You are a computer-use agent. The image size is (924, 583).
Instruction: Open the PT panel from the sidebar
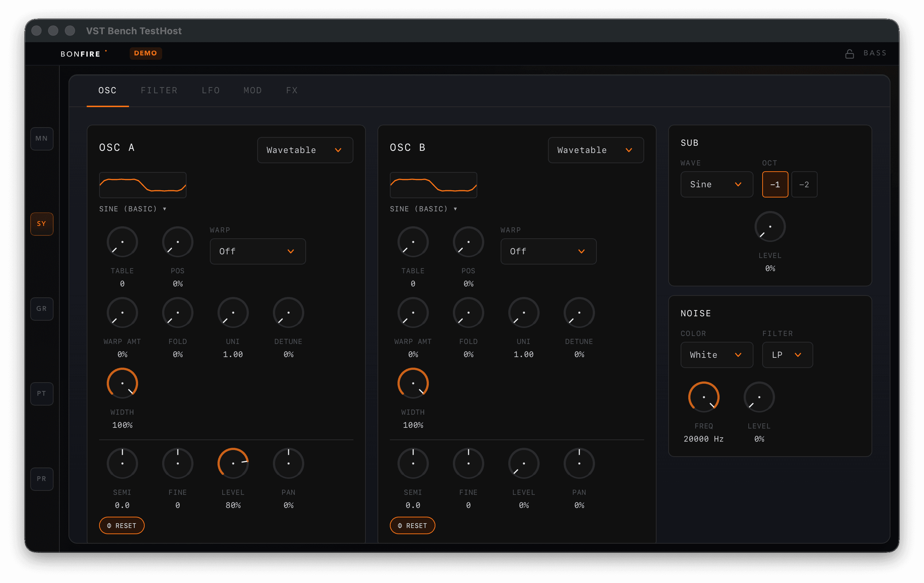point(42,394)
